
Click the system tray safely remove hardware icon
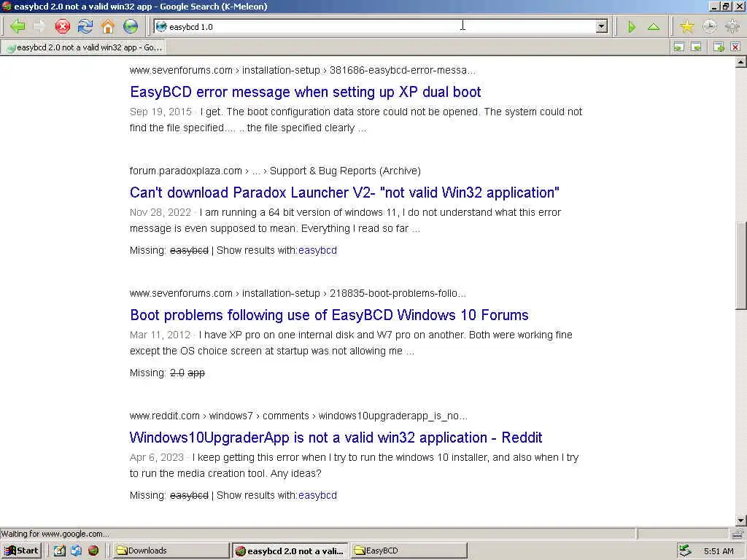[x=685, y=551]
